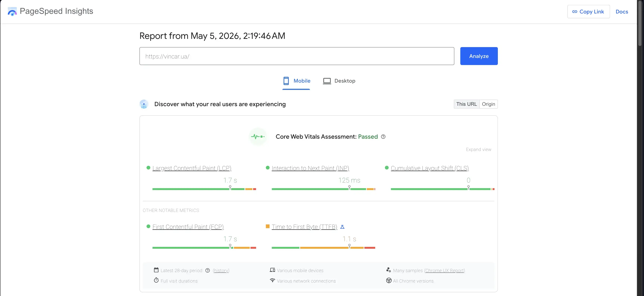Click the LCP distribution bar
The height and width of the screenshot is (296, 644).
[x=204, y=189]
